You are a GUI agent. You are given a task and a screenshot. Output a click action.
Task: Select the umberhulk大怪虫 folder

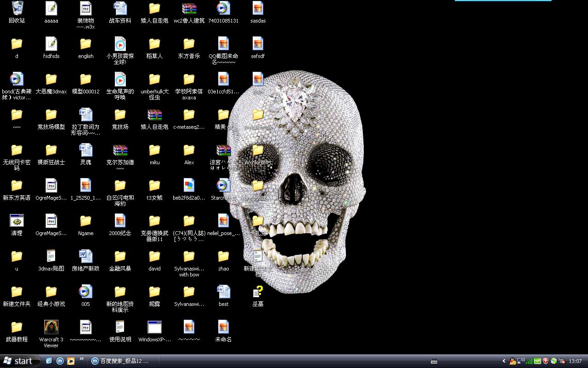pyautogui.click(x=154, y=79)
